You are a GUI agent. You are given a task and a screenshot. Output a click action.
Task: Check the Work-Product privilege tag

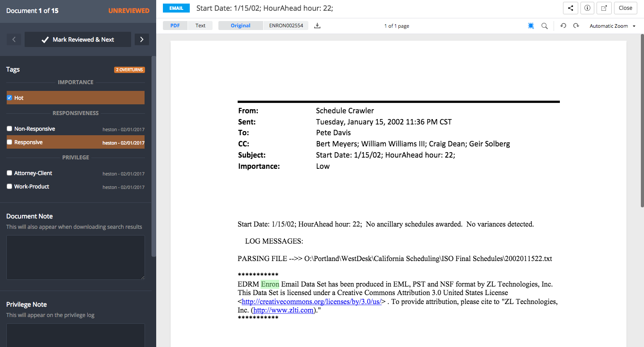pyautogui.click(x=9, y=186)
